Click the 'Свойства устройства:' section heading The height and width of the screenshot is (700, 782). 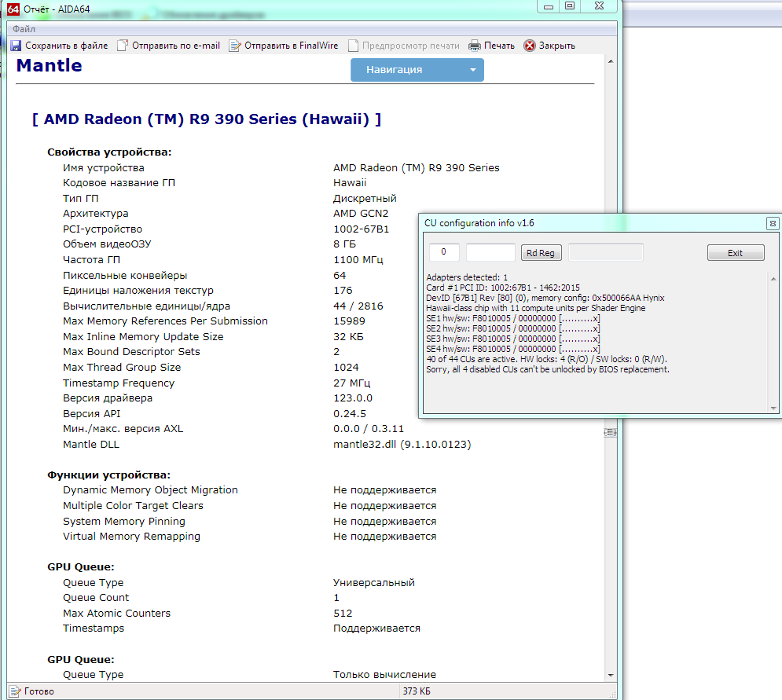point(109,152)
